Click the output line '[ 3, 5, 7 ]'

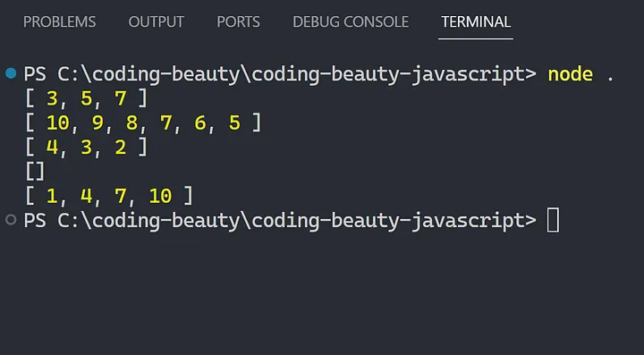pyautogui.click(x=86, y=98)
